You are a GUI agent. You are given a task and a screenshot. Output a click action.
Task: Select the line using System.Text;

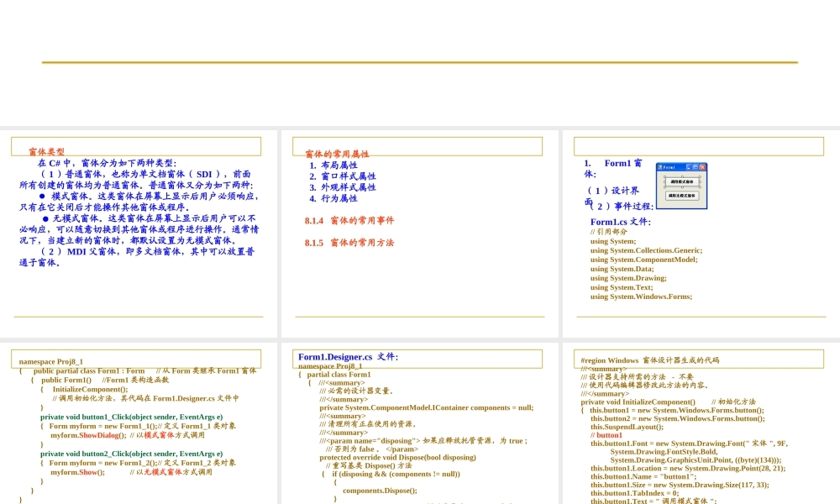[622, 287]
